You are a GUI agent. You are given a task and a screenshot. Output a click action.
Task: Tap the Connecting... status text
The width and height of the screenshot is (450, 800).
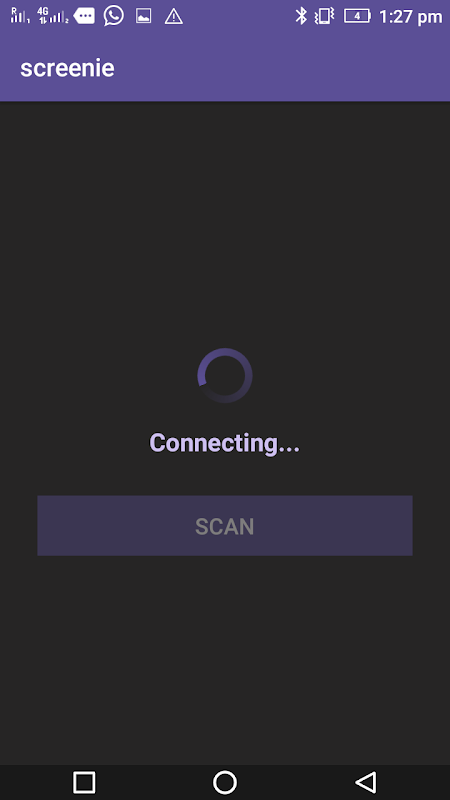pos(225,443)
